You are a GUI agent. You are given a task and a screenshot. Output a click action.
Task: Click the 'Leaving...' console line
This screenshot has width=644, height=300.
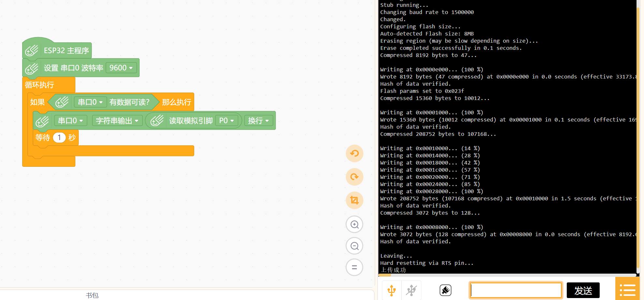coord(396,256)
